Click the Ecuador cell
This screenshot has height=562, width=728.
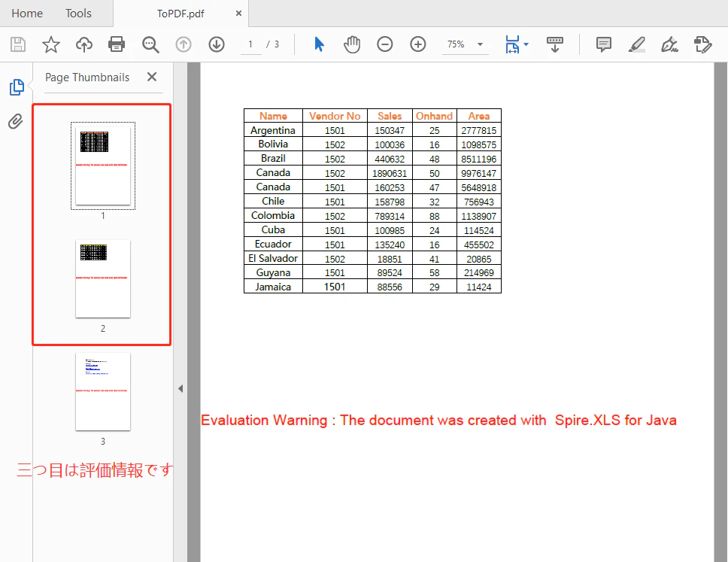click(x=273, y=245)
